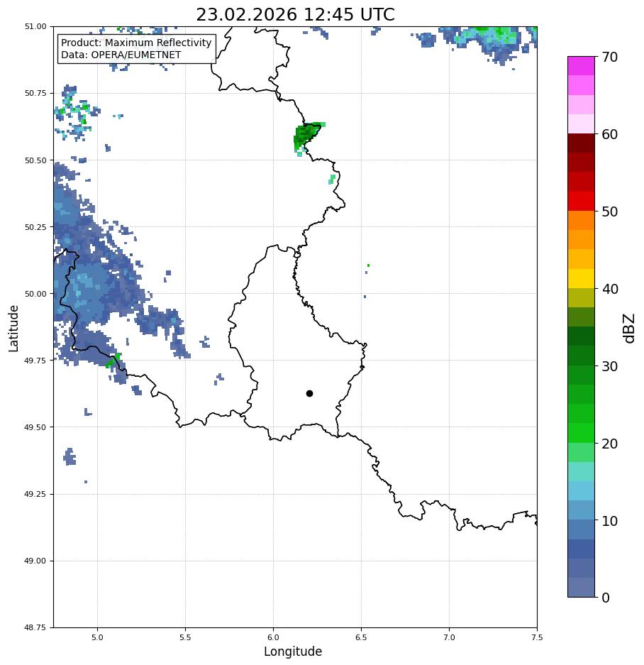Click the "Longitude" axis label

[293, 652]
